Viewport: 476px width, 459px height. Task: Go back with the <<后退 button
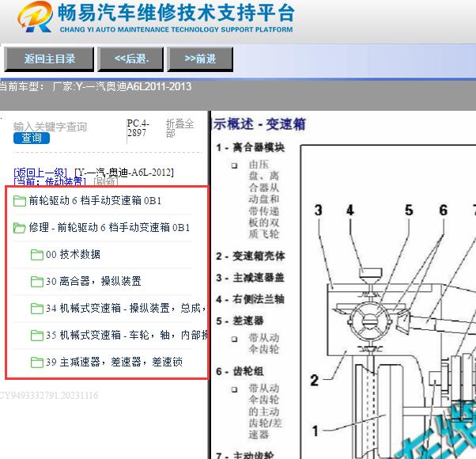tap(130, 59)
